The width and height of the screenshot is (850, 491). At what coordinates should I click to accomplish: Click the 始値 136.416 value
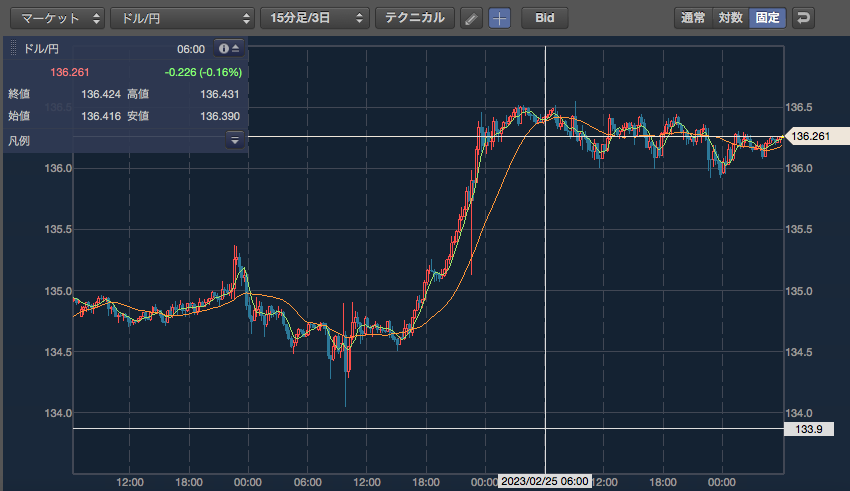pyautogui.click(x=101, y=116)
